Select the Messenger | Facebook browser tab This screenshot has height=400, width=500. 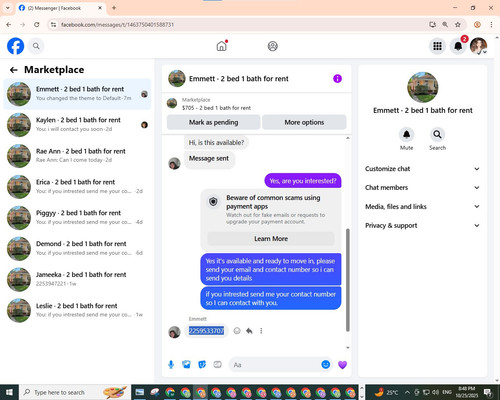click(x=60, y=8)
